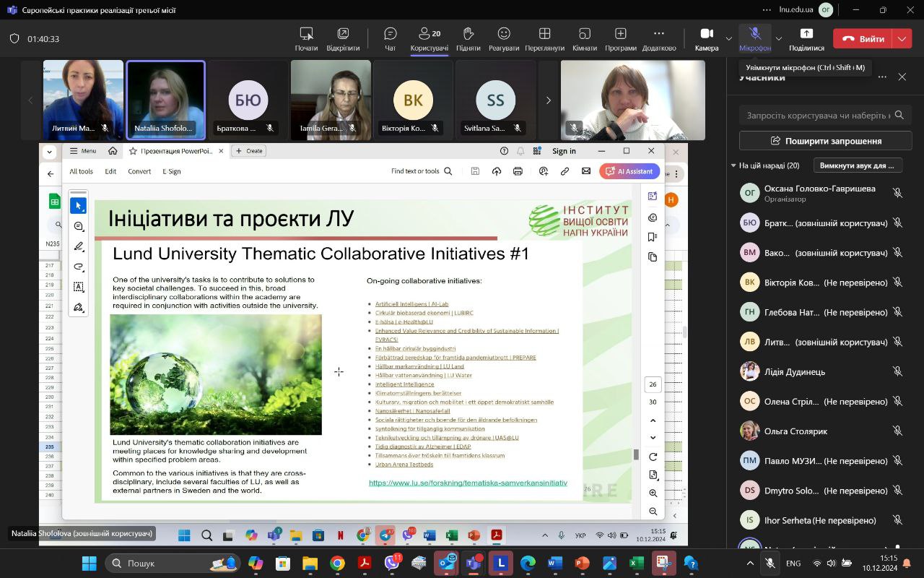Click the zoom in magnifier in shared Acrobat

pyautogui.click(x=653, y=493)
